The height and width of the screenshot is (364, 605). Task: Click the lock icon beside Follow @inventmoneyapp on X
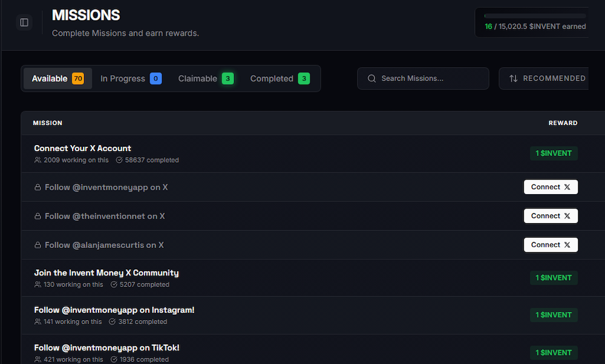click(x=37, y=187)
